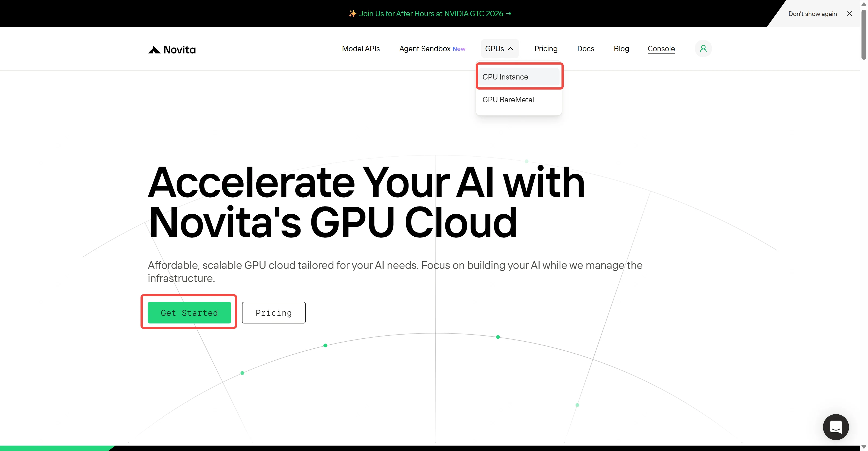868x451 pixels.
Task: Click the scrollbar down arrow
Action: pyautogui.click(x=864, y=447)
